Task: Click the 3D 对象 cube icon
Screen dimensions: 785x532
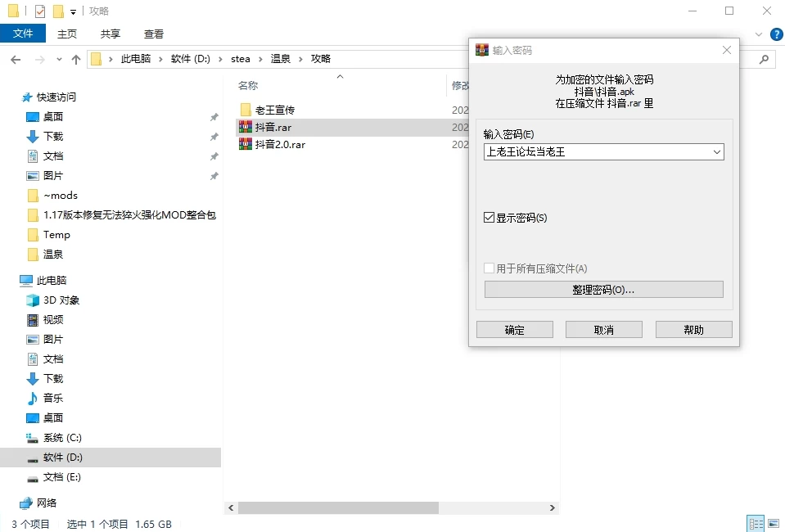Action: coord(33,300)
